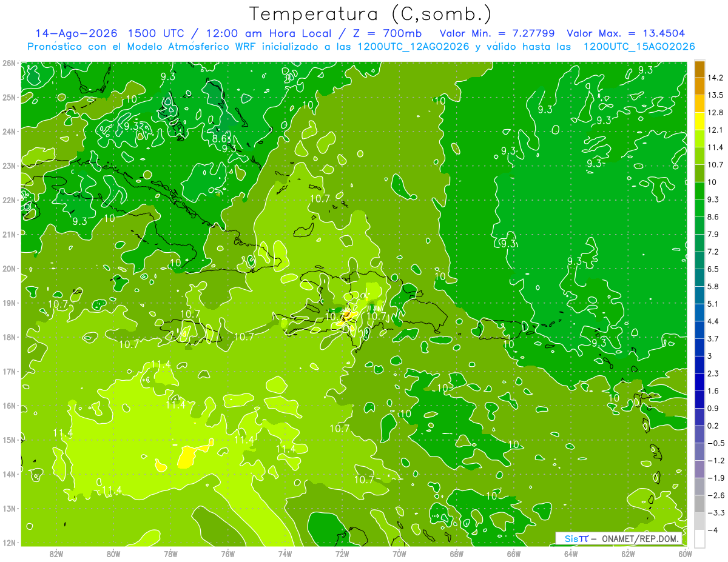The image size is (728, 562).
Task: Click the "5.1" color scale value
Action: [713, 304]
